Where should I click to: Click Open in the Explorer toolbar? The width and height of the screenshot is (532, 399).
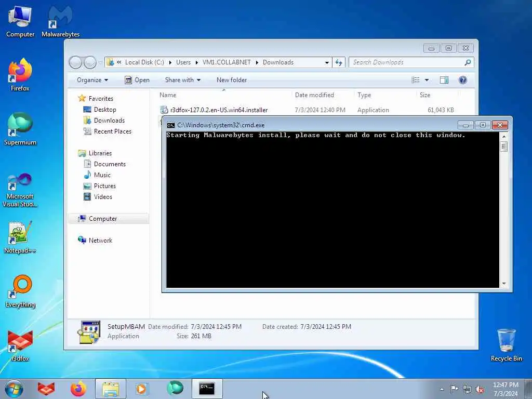(137, 80)
